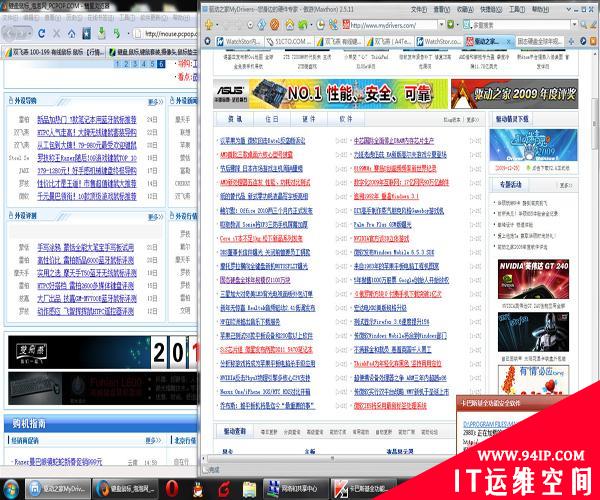Viewport: 600px width, 500px height.
Task: Expand the dropdown next to the green undo arrow
Action: 311,25
